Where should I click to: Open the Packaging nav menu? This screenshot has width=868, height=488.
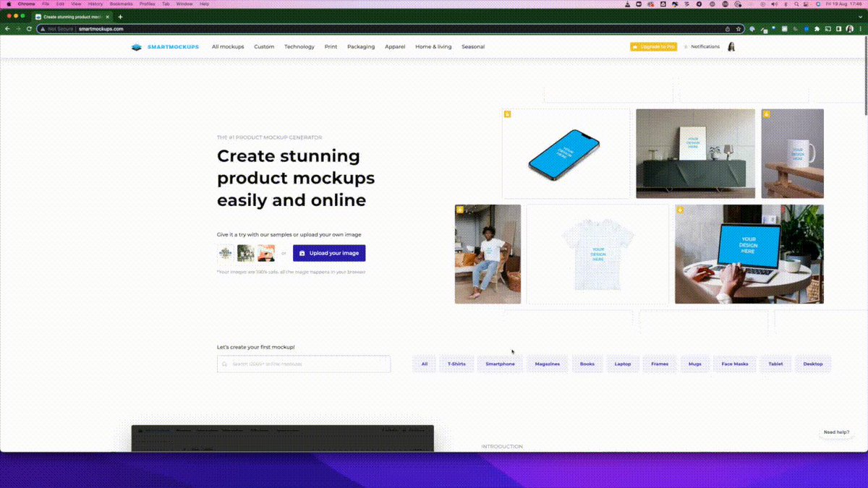coord(361,47)
